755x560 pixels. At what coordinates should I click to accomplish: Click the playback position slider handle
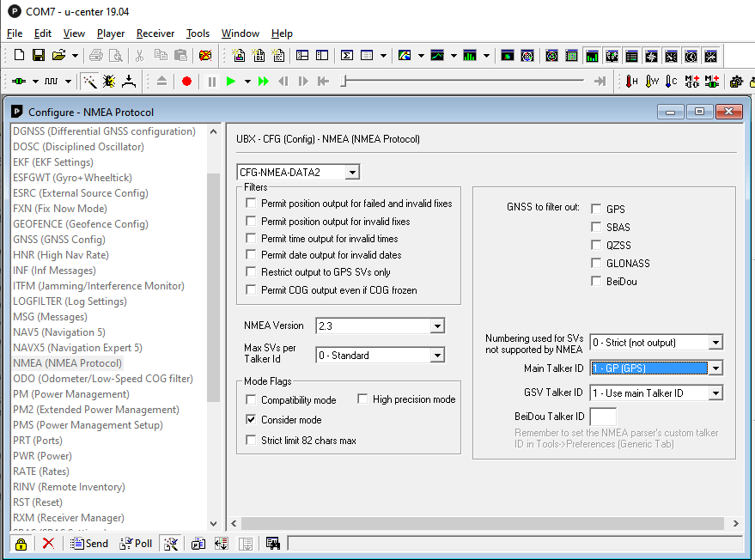point(344,82)
